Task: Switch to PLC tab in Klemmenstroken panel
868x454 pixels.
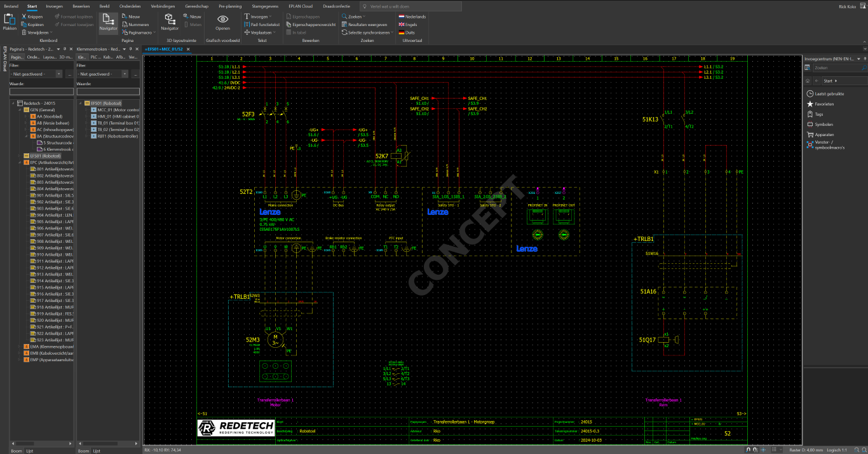Action: click(x=95, y=57)
